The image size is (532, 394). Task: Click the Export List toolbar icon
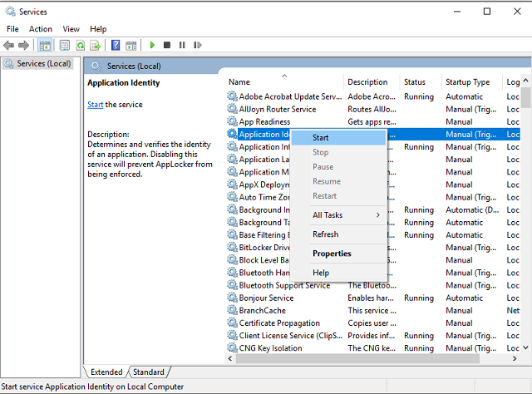click(95, 45)
